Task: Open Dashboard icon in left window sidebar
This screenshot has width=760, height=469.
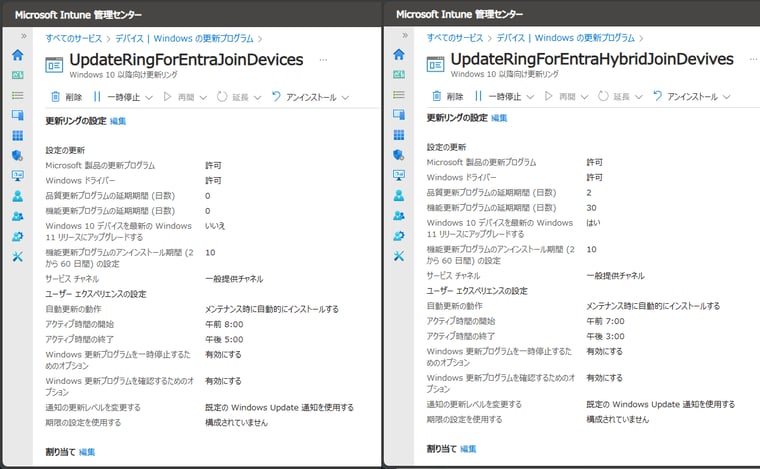Action: click(17, 75)
